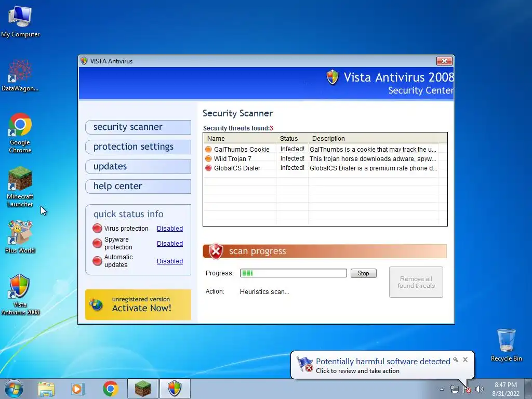Select the Wild Trojan 7 row name
Screen dimensions: 532x399
tap(232, 158)
